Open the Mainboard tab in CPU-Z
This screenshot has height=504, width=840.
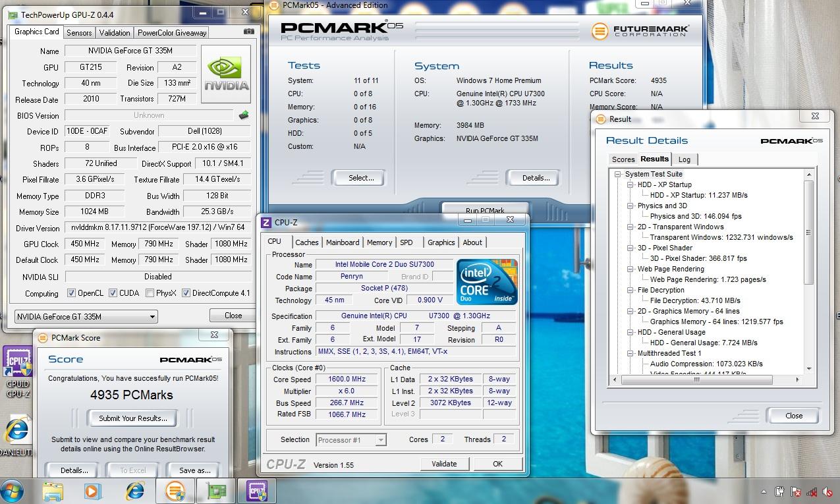[x=343, y=242]
